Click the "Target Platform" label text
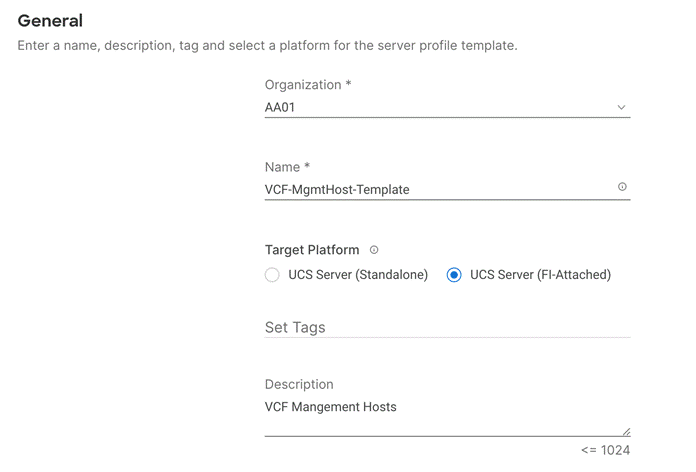The image size is (696, 472). 312,250
